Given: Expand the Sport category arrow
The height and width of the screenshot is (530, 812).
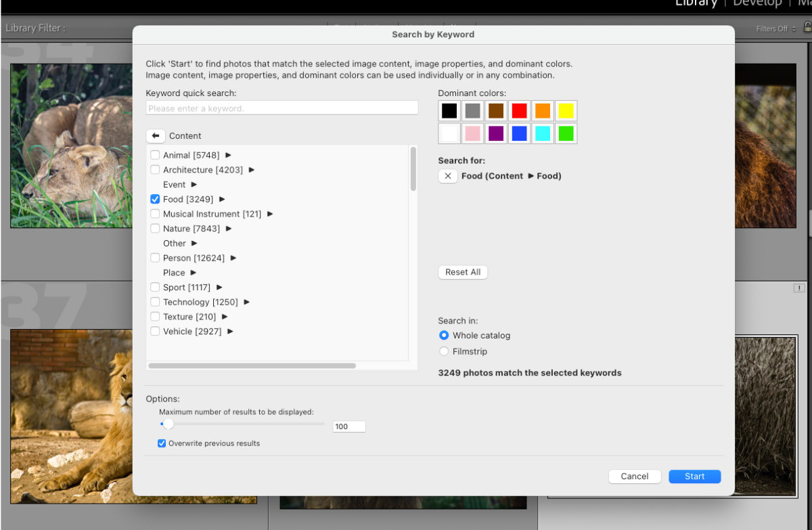Looking at the screenshot, I should pos(219,287).
